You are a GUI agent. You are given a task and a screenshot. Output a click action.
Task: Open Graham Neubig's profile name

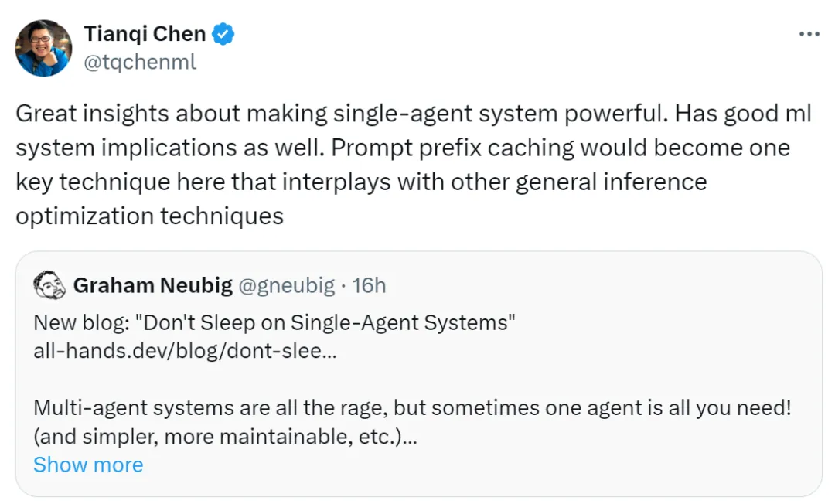point(153,286)
